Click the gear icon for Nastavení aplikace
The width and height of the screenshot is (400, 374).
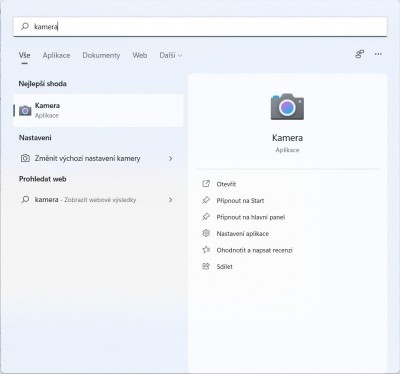click(206, 233)
